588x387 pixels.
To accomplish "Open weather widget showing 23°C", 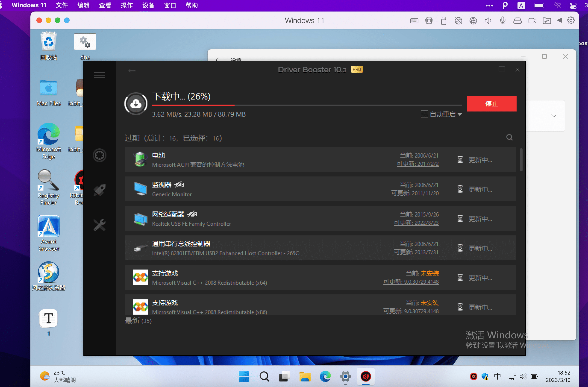I will [58, 376].
